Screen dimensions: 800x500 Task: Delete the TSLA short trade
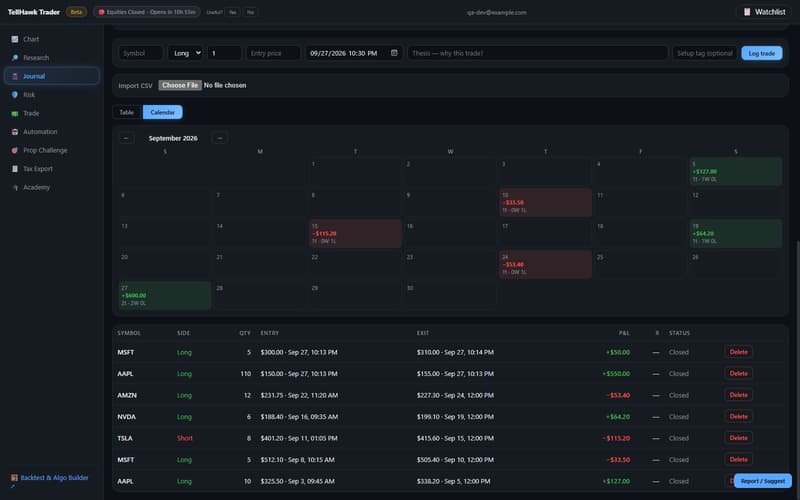pyautogui.click(x=738, y=438)
